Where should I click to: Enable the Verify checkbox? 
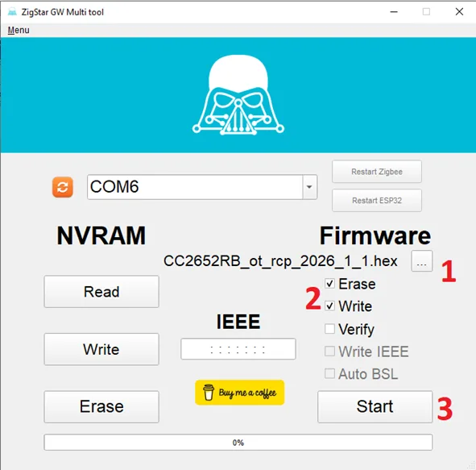329,328
